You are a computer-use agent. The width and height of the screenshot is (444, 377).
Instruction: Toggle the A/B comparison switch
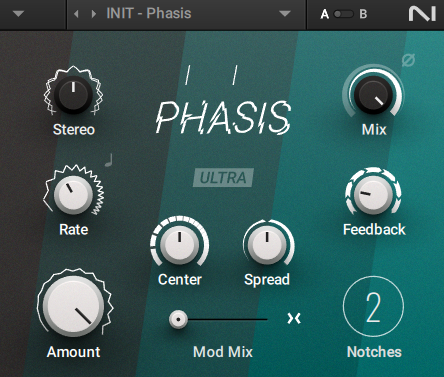pos(343,14)
